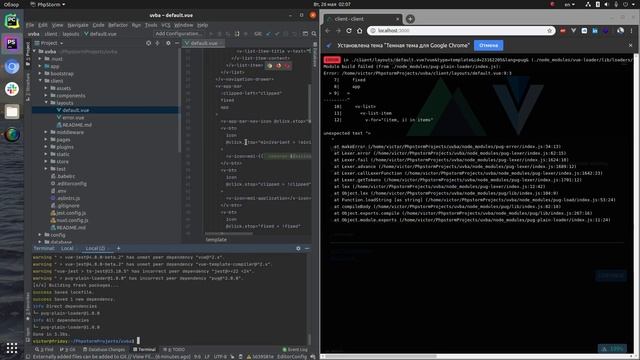Open the Find tool window
Image resolution: width=640 pixels, height=360 pixels.
(44, 349)
